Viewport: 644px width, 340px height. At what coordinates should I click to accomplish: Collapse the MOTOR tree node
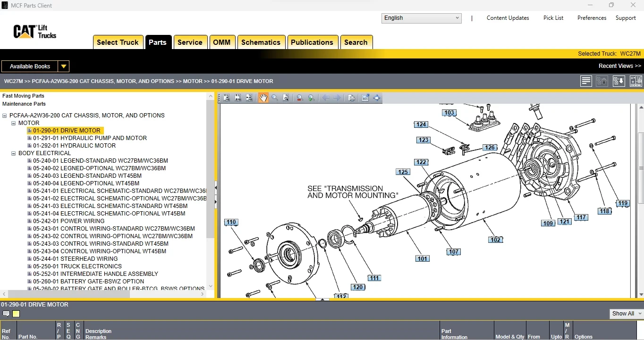14,123
